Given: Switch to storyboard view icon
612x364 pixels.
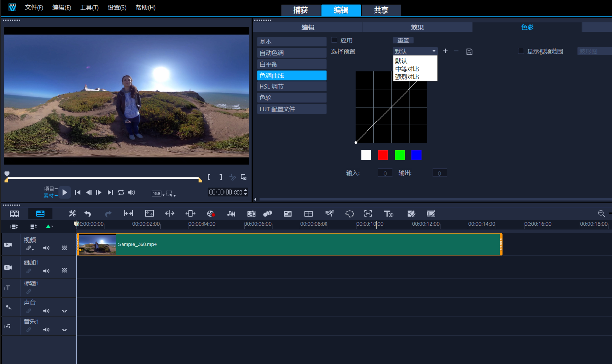Looking at the screenshot, I should coord(14,214).
